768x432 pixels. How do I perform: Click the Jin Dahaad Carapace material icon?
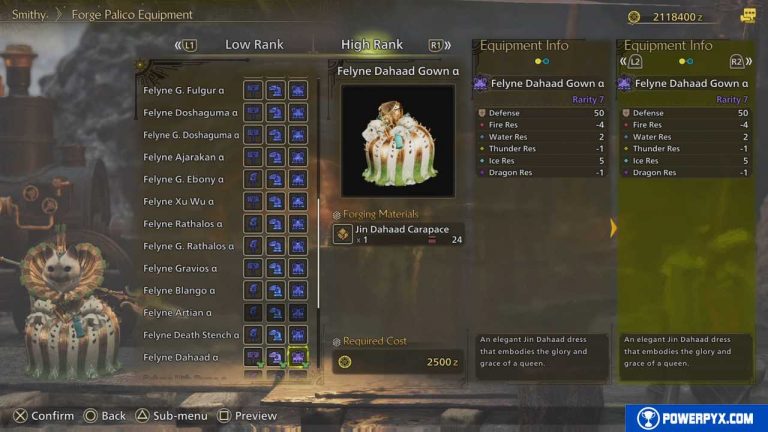pyautogui.click(x=343, y=234)
